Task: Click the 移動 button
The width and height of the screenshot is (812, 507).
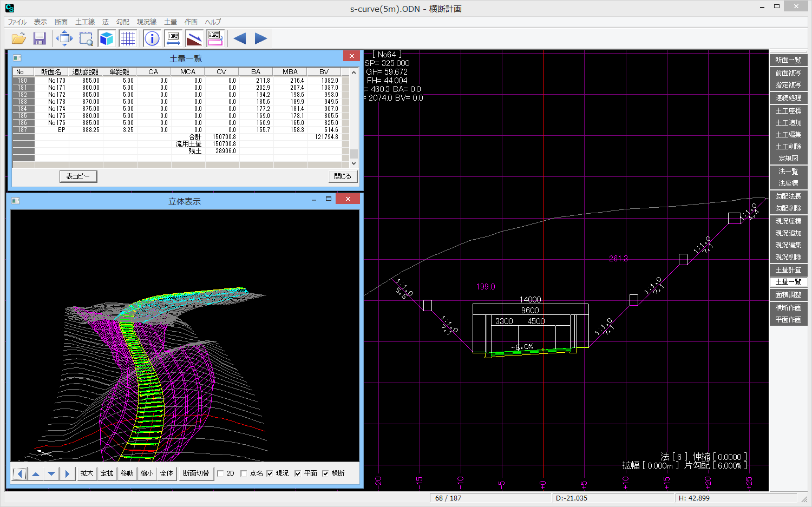Action: 127,473
